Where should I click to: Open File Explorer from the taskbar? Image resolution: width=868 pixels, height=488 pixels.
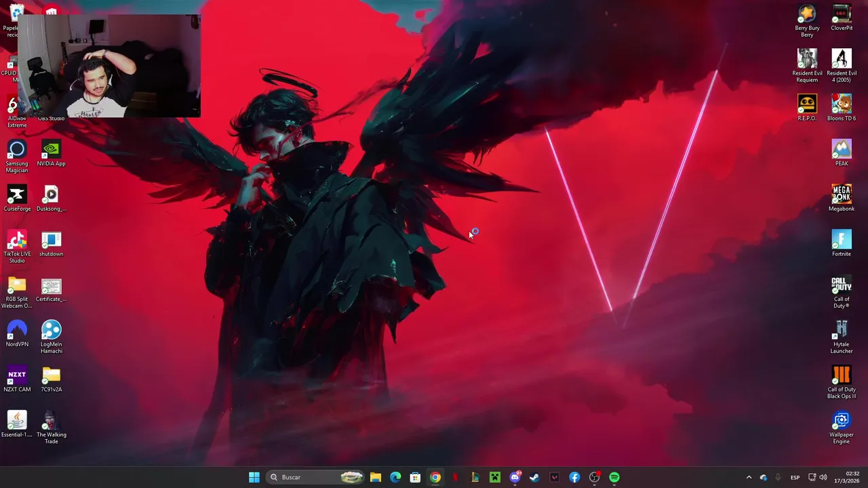click(x=376, y=477)
